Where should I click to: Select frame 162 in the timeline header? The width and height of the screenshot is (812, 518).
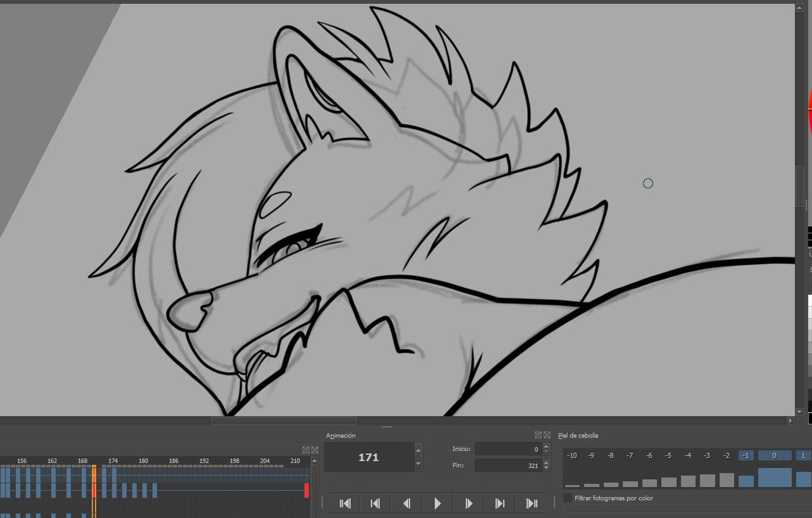[52, 461]
